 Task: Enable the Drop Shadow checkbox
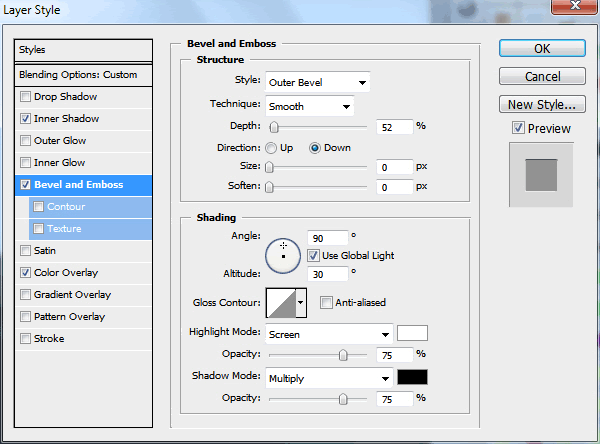tap(25, 97)
